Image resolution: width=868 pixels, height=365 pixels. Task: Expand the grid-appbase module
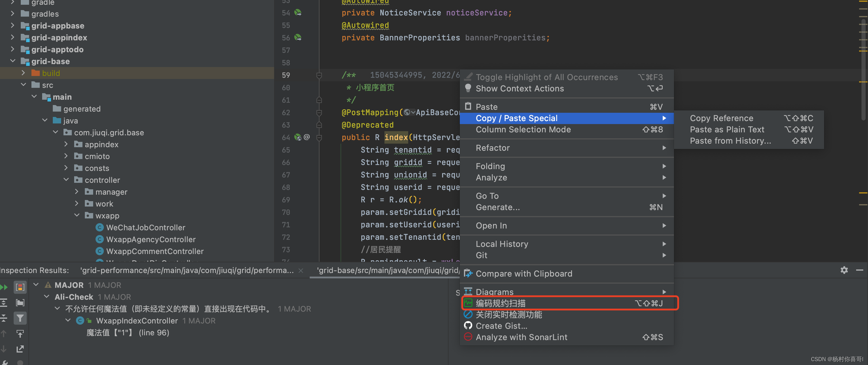click(x=12, y=26)
